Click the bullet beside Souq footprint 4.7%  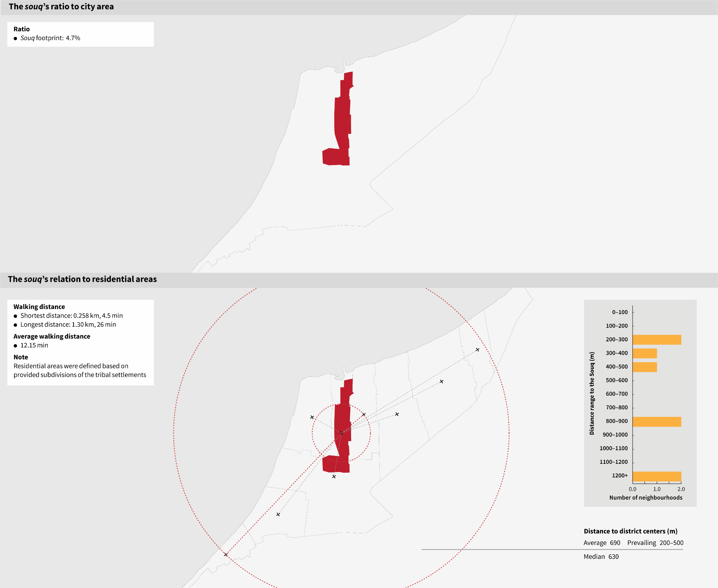pos(15,38)
